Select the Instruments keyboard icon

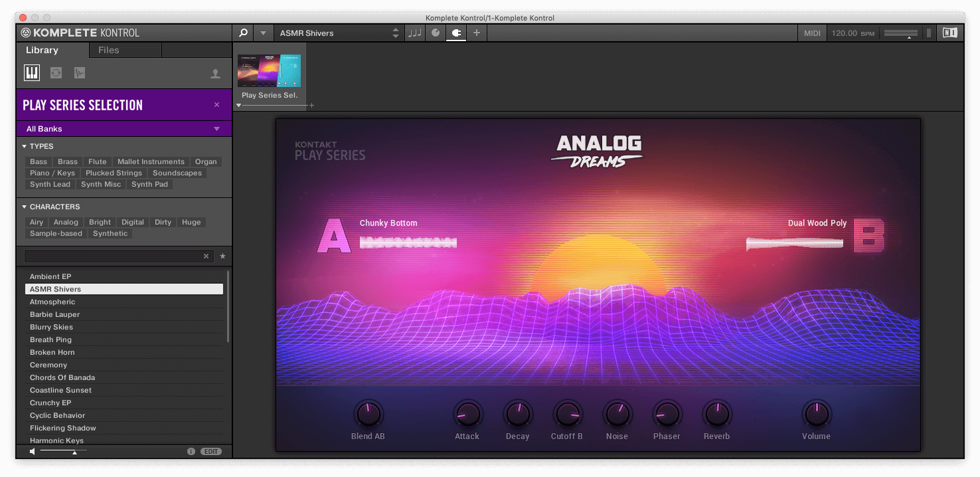32,73
